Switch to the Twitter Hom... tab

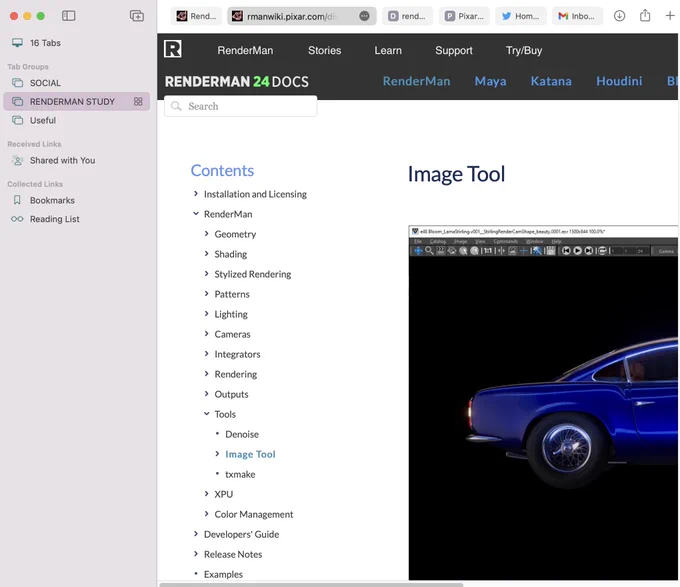tap(521, 16)
